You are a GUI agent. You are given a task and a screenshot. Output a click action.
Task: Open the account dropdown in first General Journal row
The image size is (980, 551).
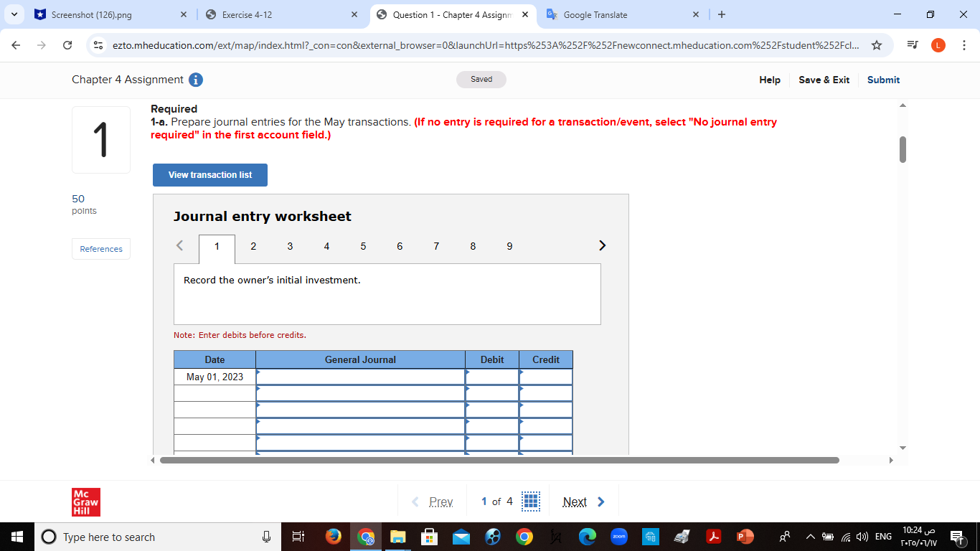coord(360,377)
